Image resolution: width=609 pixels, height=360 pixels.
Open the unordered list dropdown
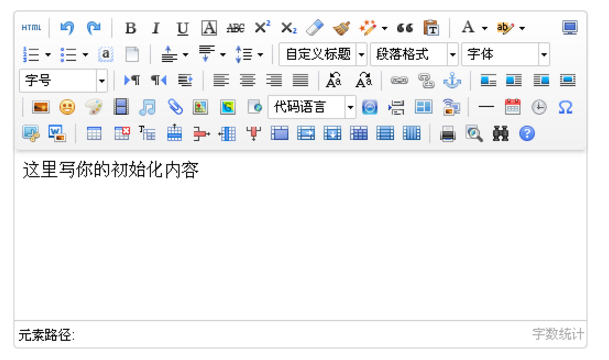85,55
